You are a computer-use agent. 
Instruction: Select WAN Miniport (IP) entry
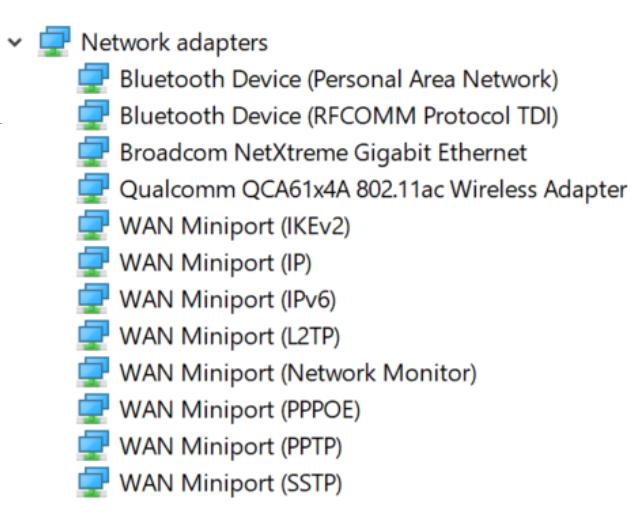(215, 263)
